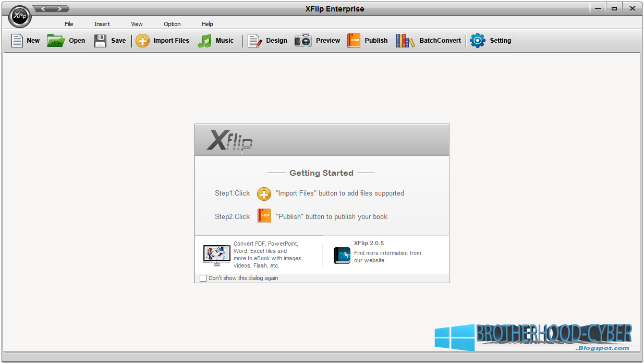Minimize the XFlip Enterprise window

coord(598,8)
